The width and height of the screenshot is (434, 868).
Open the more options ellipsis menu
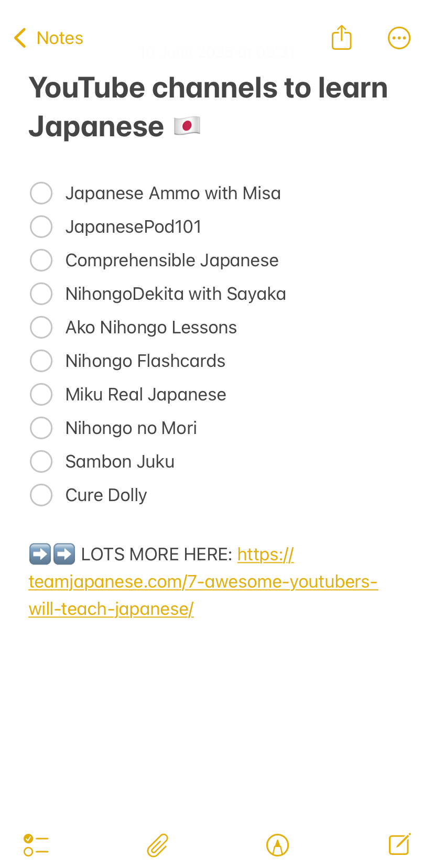399,38
